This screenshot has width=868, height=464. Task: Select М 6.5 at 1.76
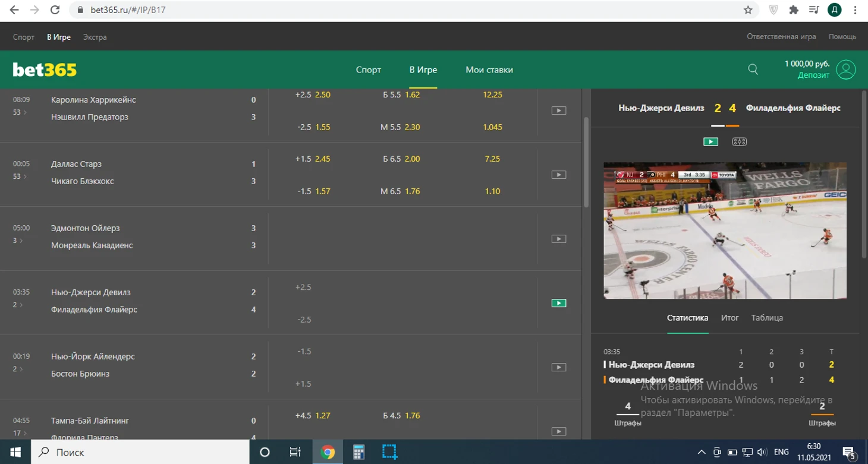401,191
